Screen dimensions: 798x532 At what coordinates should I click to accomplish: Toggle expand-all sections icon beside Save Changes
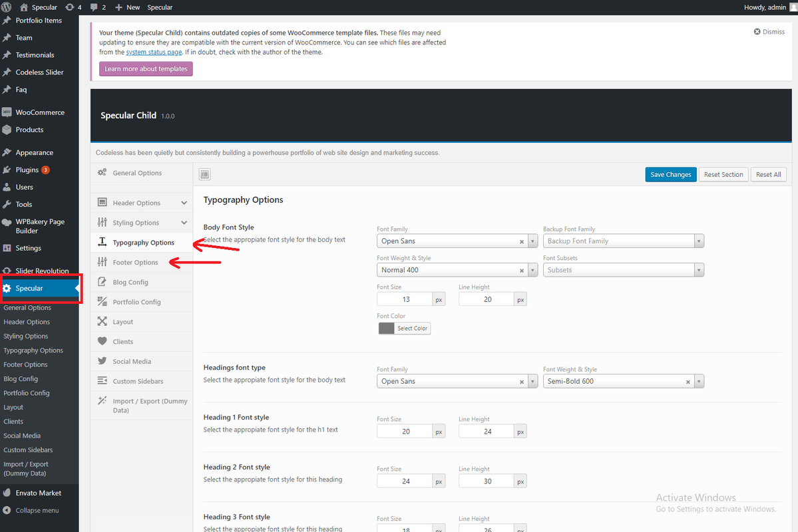pos(204,174)
